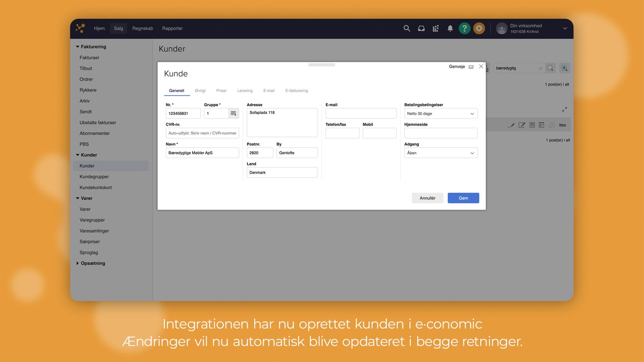Switch to the E-fakturering tab
644x362 pixels.
[296, 91]
